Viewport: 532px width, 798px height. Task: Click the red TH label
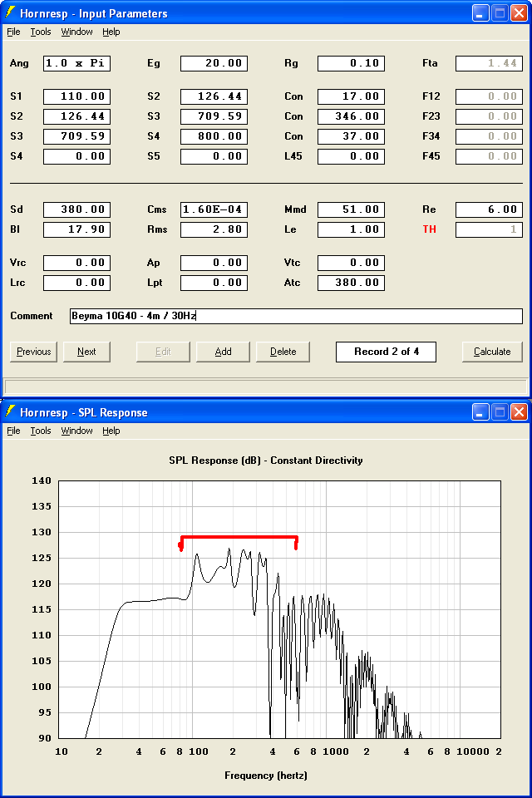click(x=429, y=229)
